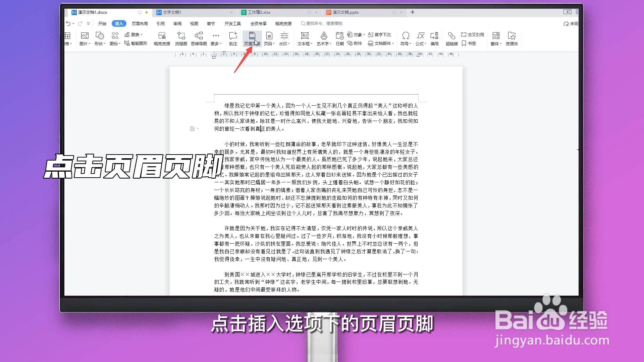Viewport: 644px width, 362px height.
Task: Insert the date using the 日期 icon
Action: point(339,38)
